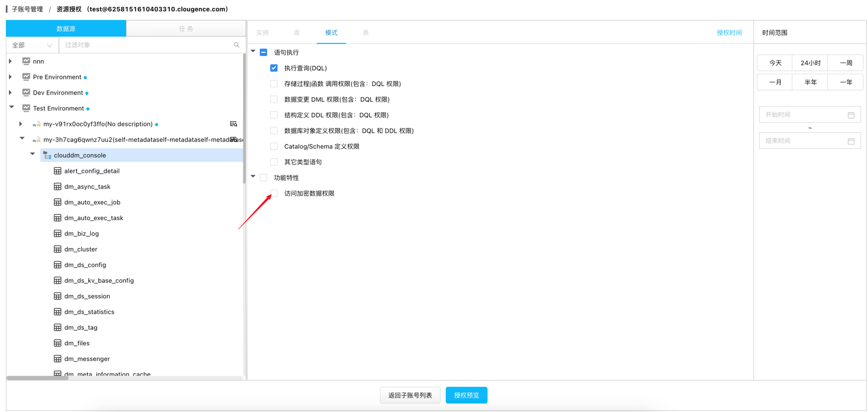
Task: Click table icon for dm_ds_tag
Action: click(x=57, y=327)
